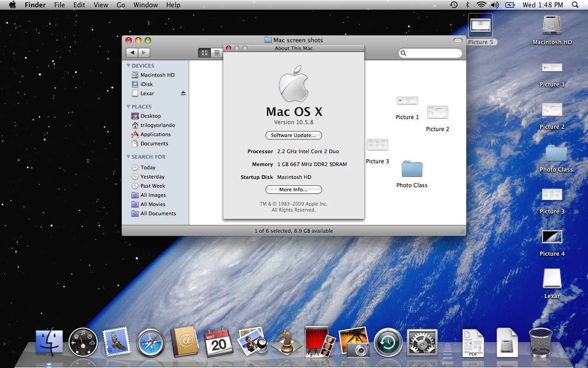Open the Help menu
Viewport: 588px width, 368px height.
point(173,5)
